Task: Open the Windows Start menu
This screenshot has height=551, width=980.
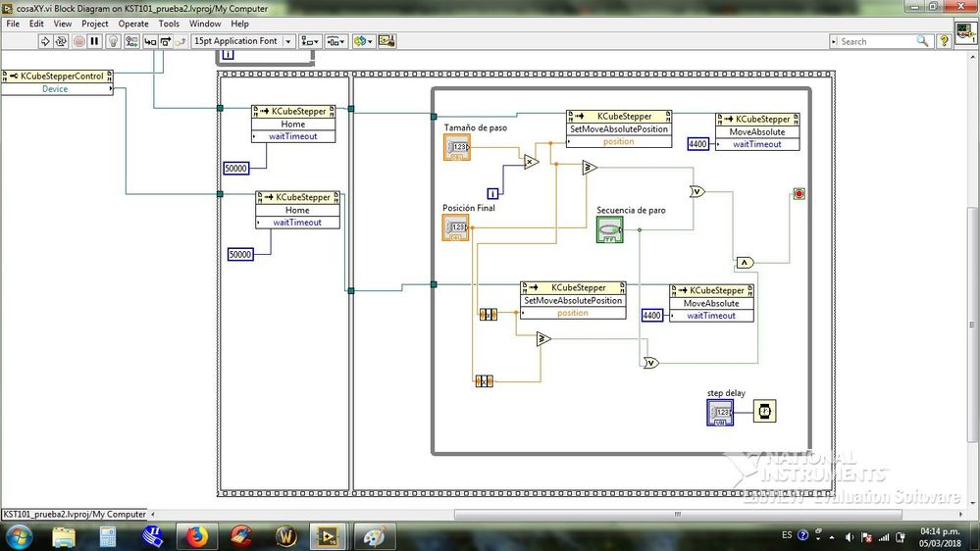Action: click(x=19, y=536)
